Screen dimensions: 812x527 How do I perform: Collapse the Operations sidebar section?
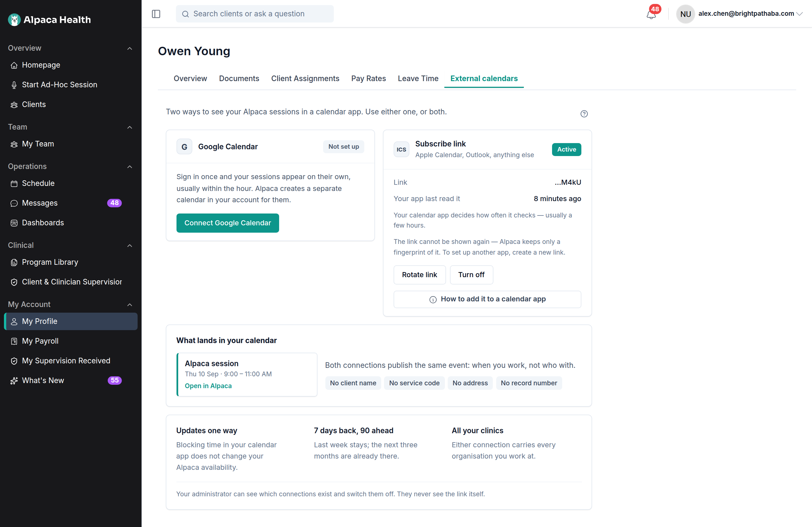point(130,167)
